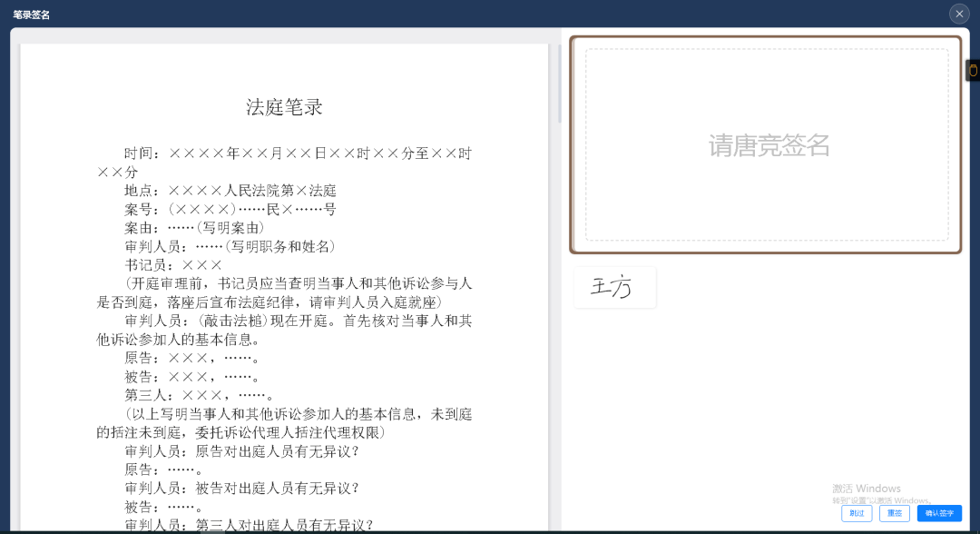
Task: Click the 案号 case number line
Action: 230,209
